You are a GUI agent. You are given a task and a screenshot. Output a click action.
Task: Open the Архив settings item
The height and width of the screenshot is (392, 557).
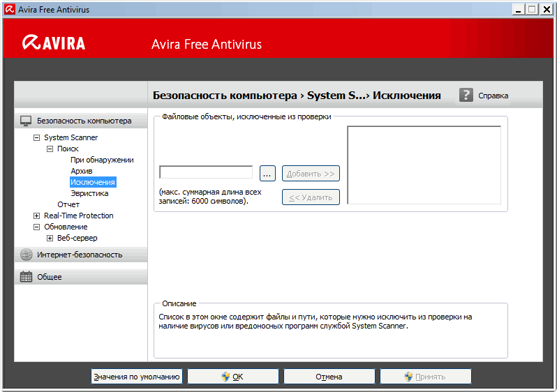(x=82, y=171)
